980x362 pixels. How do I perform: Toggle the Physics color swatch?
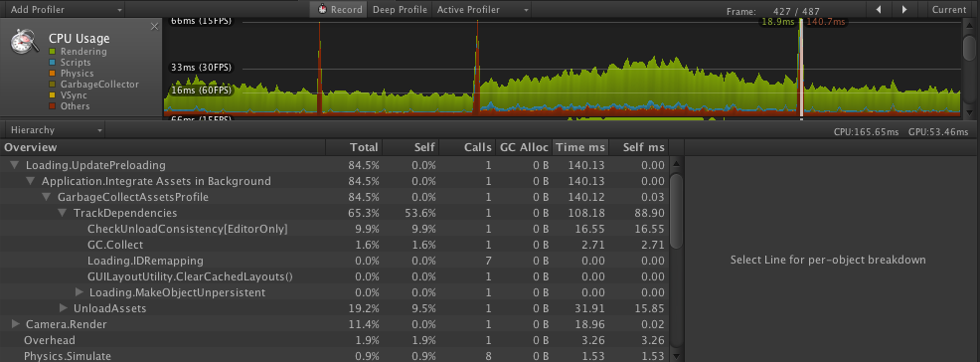[x=53, y=74]
